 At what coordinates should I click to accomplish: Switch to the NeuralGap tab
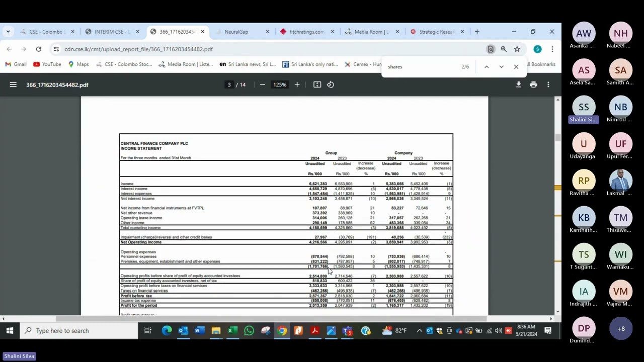coord(236,31)
